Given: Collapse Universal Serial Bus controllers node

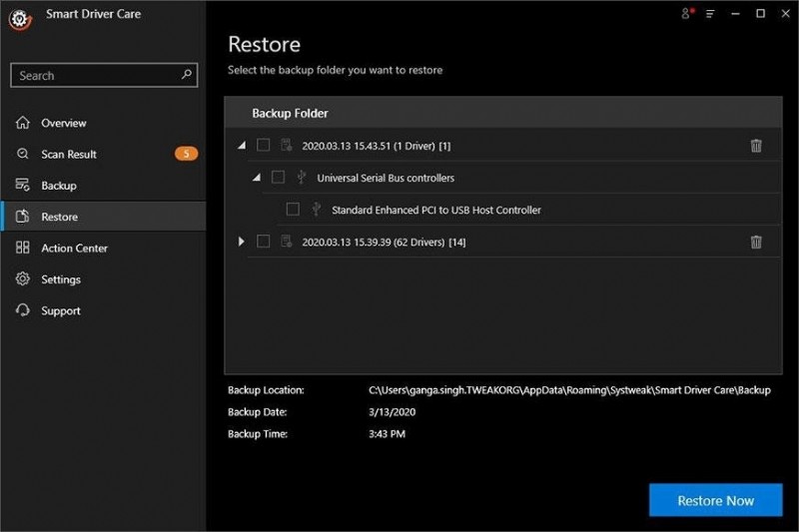Looking at the screenshot, I should [257, 178].
